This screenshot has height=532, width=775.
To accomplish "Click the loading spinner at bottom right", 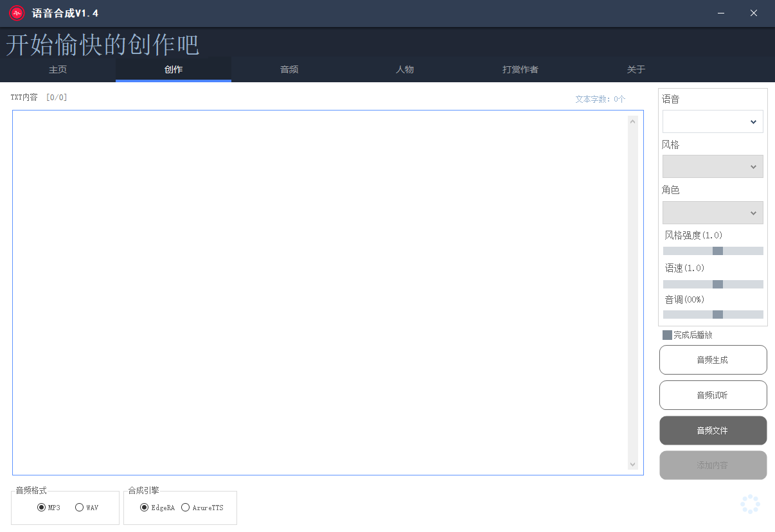I will (x=750, y=504).
